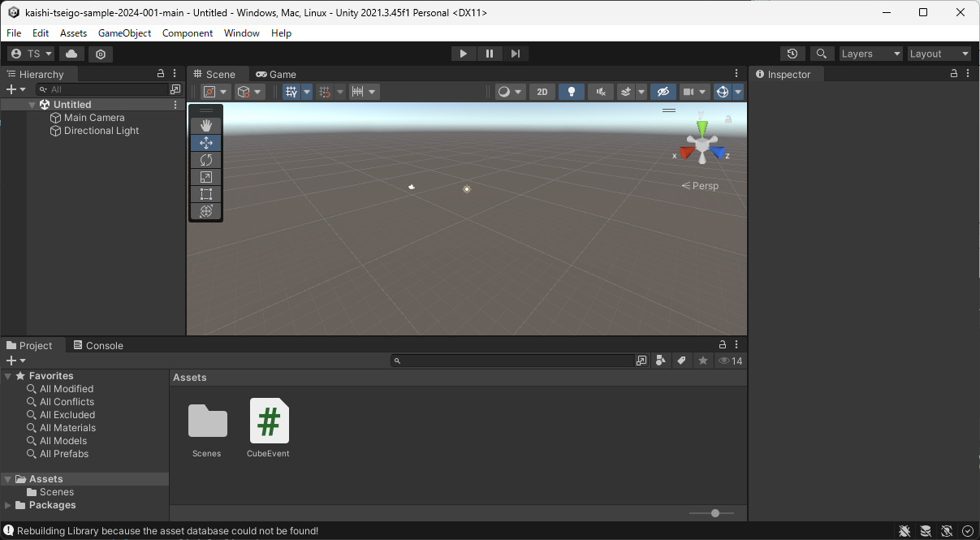Click the Pause playback button
The image size is (980, 540).
click(490, 54)
